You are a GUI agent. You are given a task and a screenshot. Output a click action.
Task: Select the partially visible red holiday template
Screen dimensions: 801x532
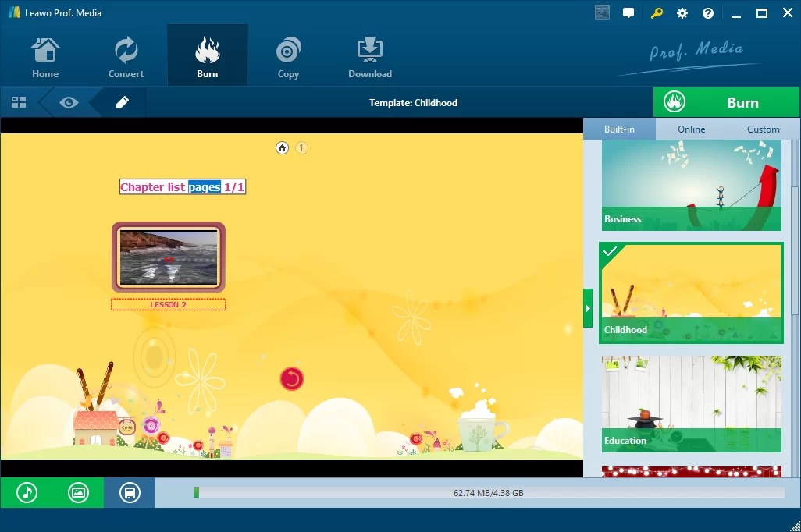[x=691, y=472]
